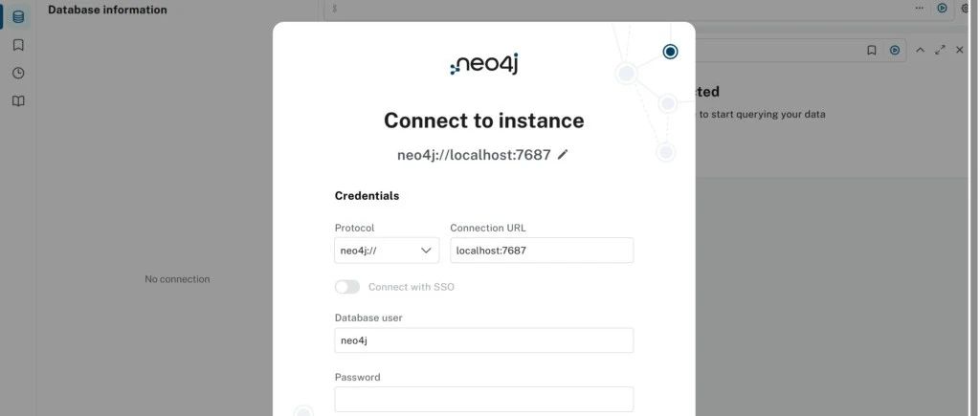Click the neo4j://localhost:7687 instance address
Screen dimensions: 980x416
click(x=474, y=154)
